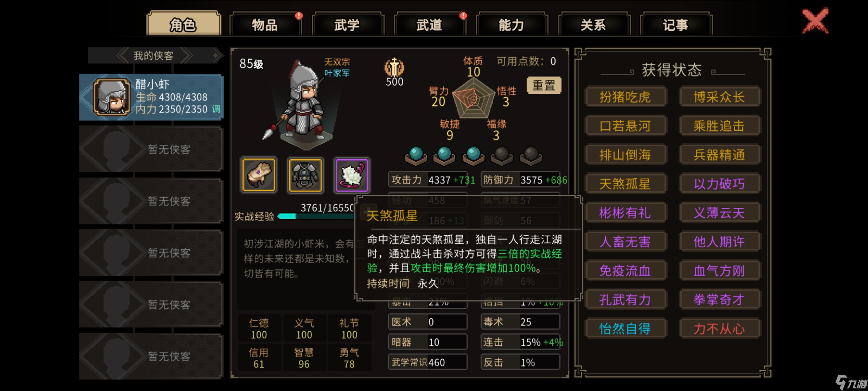The width and height of the screenshot is (868, 391).
Task: Select the 醋小虾 character portrait
Action: 111,97
